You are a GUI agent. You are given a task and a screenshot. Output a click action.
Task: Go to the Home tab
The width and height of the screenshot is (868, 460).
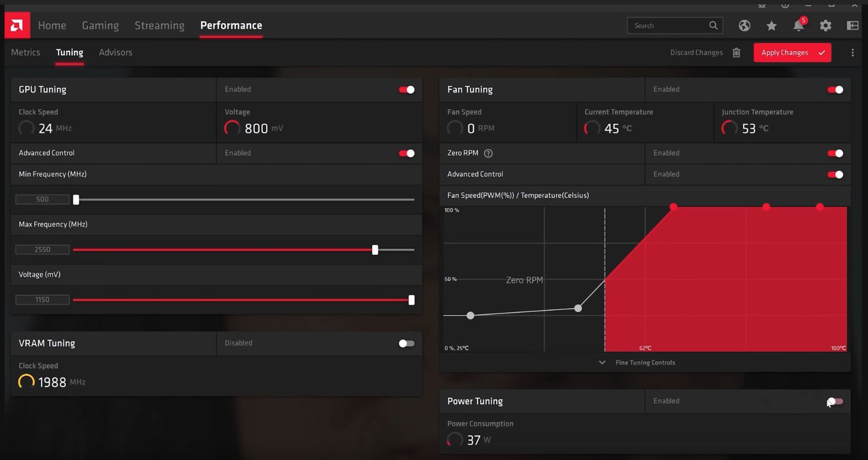(52, 25)
